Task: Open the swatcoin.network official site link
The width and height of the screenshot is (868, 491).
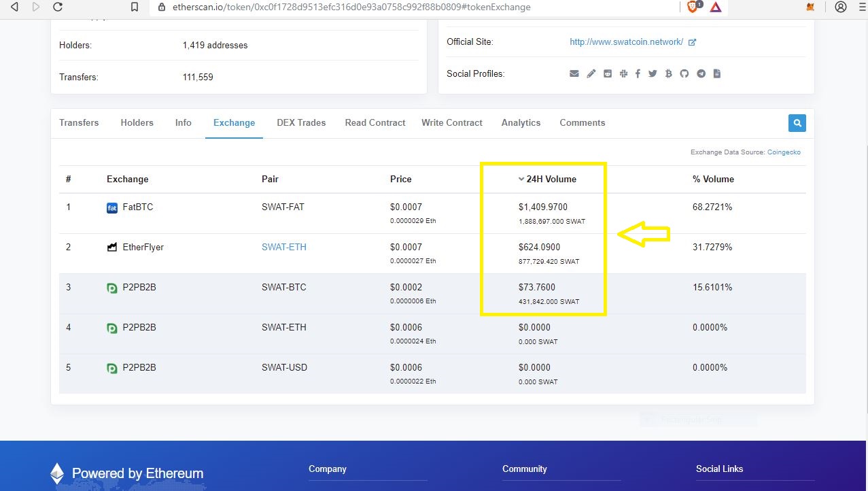Action: 627,42
